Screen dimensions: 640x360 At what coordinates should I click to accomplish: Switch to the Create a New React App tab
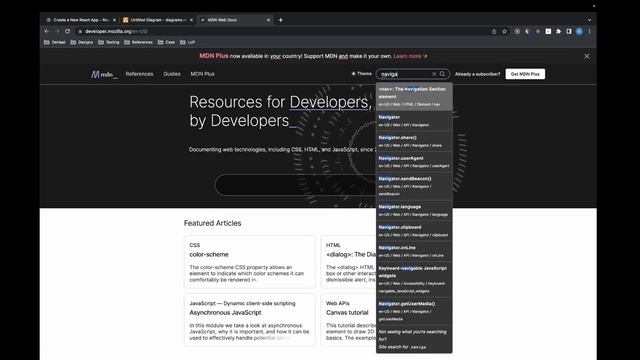[81, 20]
